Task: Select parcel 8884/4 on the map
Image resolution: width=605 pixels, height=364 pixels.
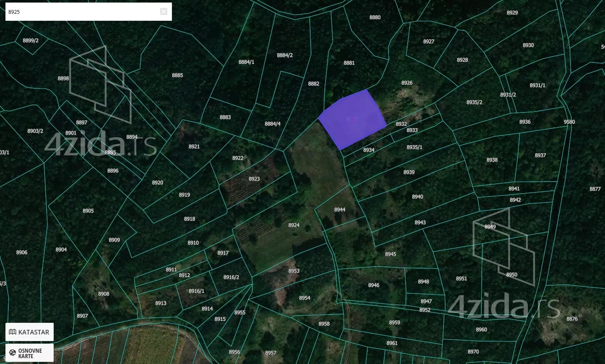Action: pos(272,124)
